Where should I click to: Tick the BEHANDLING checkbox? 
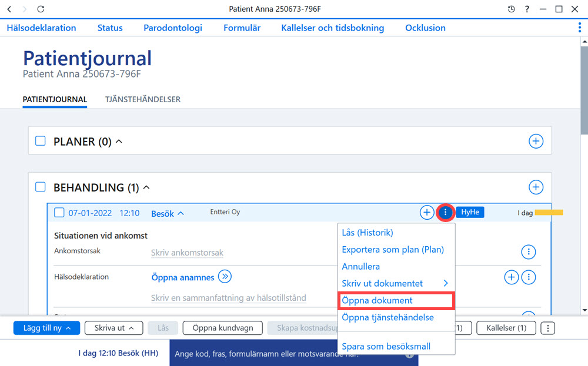pos(40,187)
